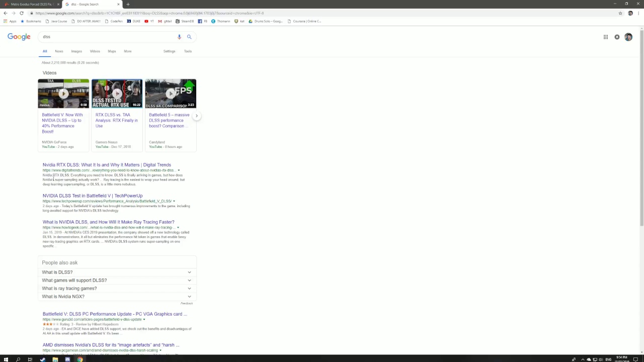
Task: Select the All results tab
Action: [45, 51]
